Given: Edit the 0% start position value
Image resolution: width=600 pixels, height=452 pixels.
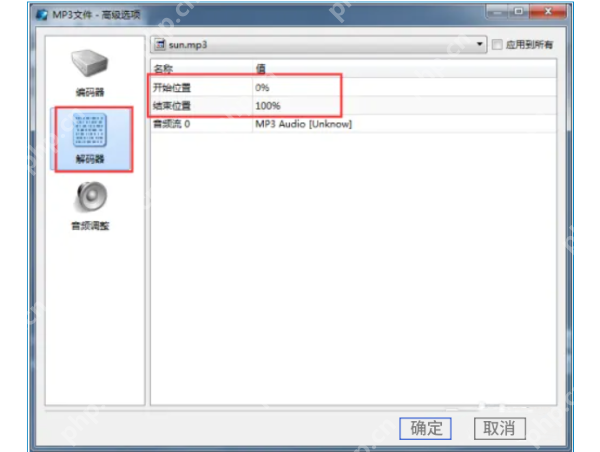Looking at the screenshot, I should tap(262, 88).
